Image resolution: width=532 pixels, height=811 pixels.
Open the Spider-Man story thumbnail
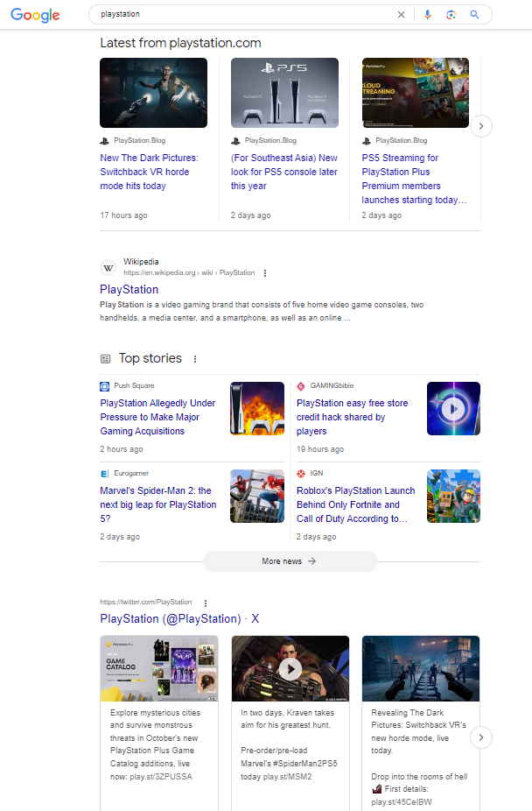(257, 496)
